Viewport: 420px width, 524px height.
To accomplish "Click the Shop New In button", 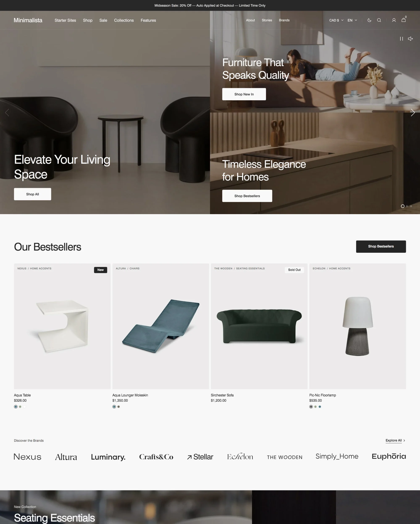I will click(x=244, y=94).
